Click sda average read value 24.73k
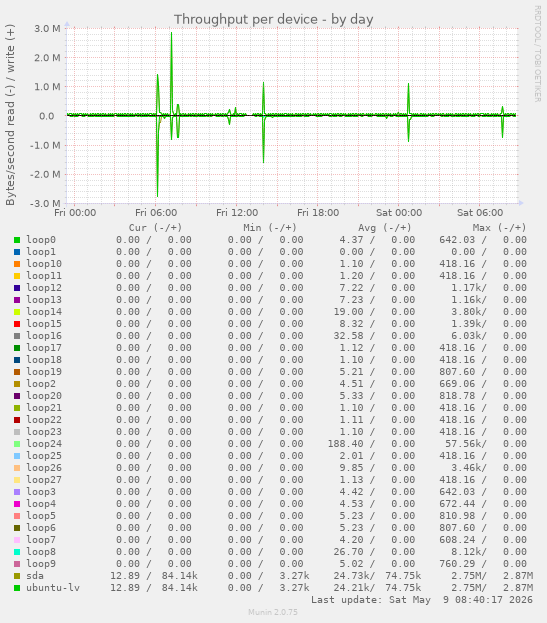547x623 pixels. pyautogui.click(x=354, y=576)
